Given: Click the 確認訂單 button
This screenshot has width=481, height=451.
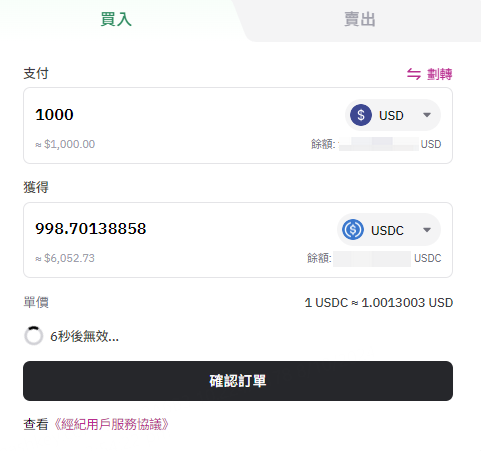Looking at the screenshot, I should click(238, 381).
